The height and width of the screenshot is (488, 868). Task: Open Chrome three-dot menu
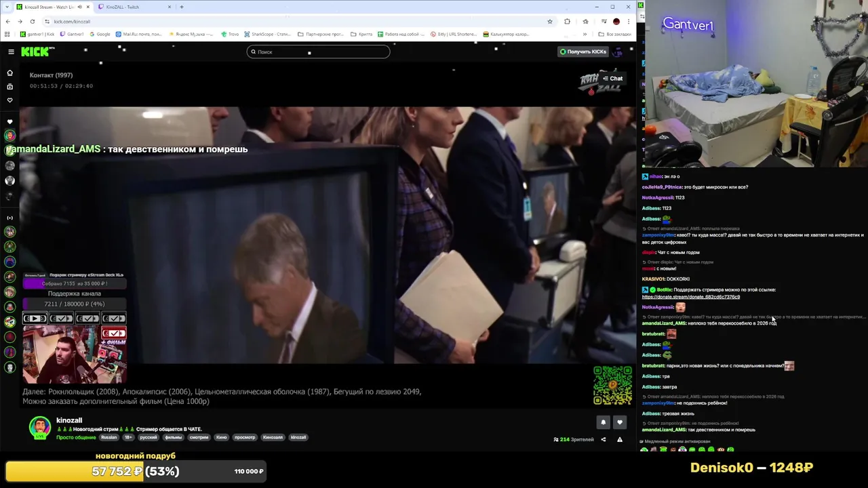[x=629, y=21]
